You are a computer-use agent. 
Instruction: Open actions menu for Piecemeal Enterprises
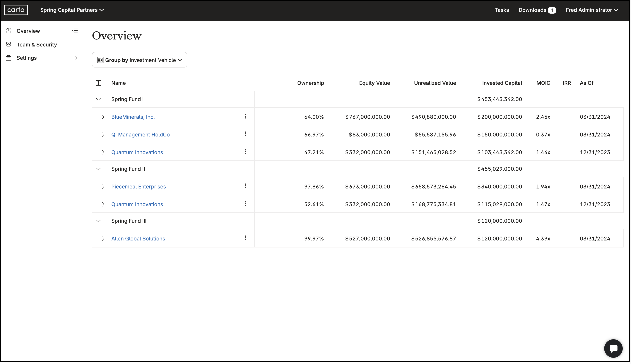click(x=245, y=186)
